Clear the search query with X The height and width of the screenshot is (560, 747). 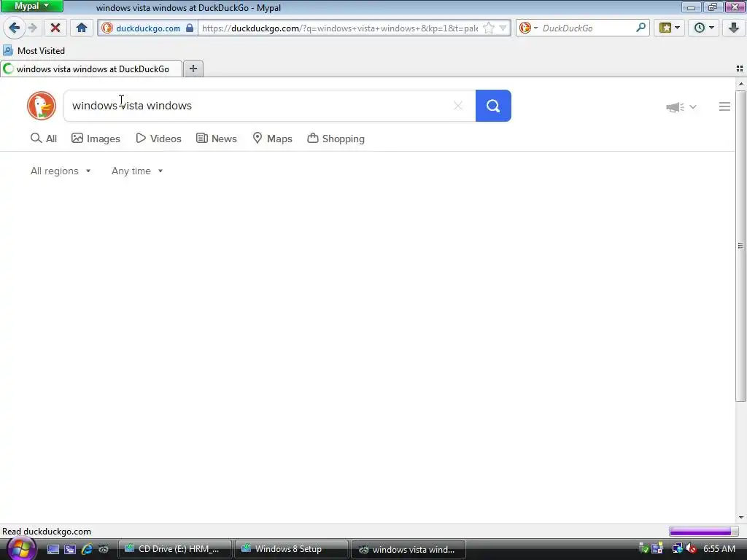(458, 106)
